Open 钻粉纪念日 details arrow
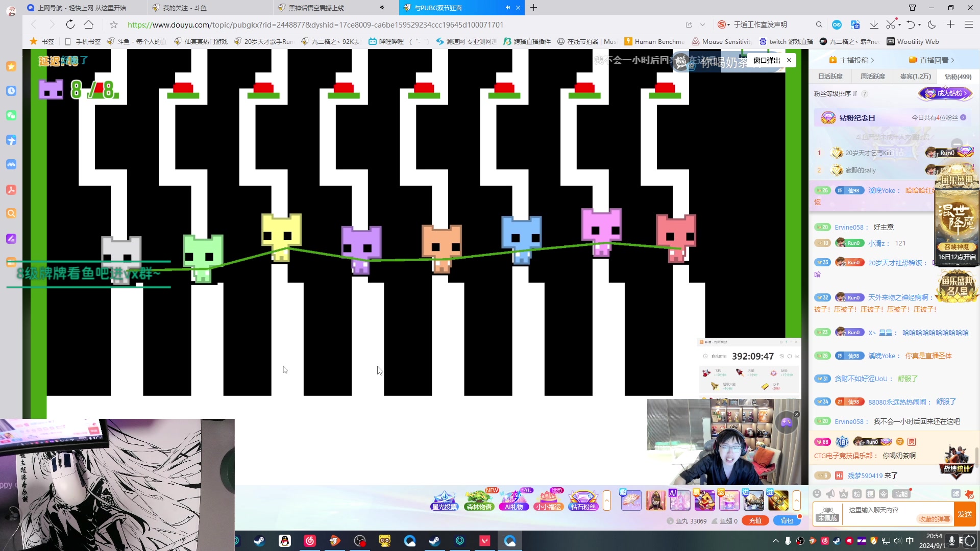The width and height of the screenshot is (980, 551). 963,118
